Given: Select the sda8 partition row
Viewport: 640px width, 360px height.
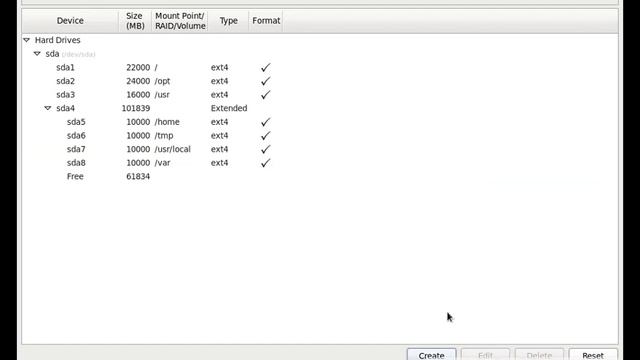Looking at the screenshot, I should click(x=320, y=162).
